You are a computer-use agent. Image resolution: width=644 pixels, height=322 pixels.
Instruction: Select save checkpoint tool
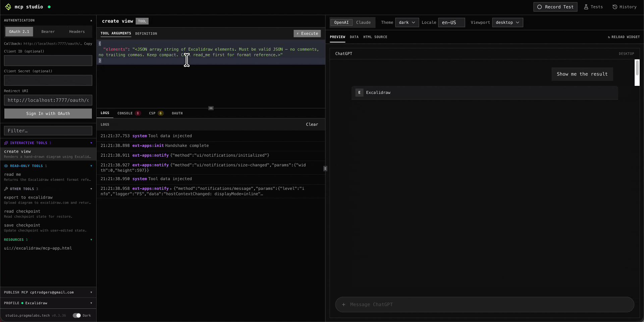coord(48,228)
